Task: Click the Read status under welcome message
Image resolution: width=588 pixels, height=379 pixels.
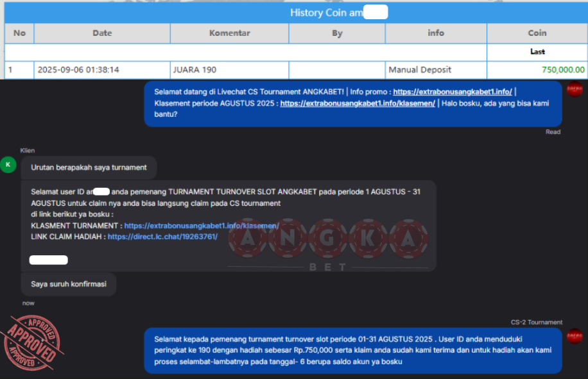Action: 553,132
